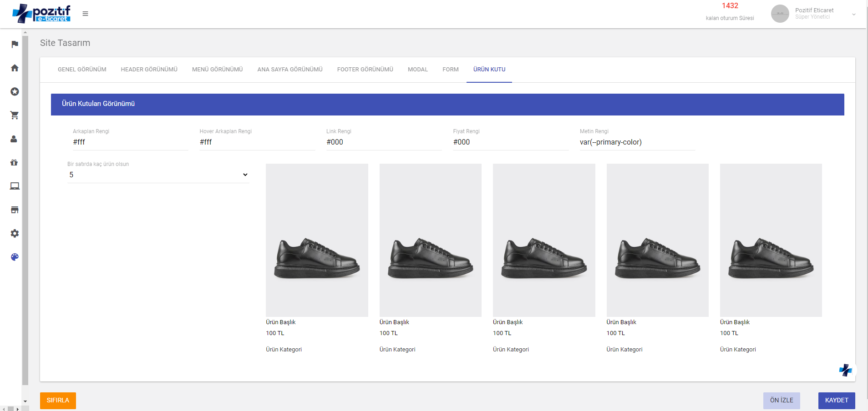Click the KAYDET save button
This screenshot has width=868, height=411.
[836, 400]
